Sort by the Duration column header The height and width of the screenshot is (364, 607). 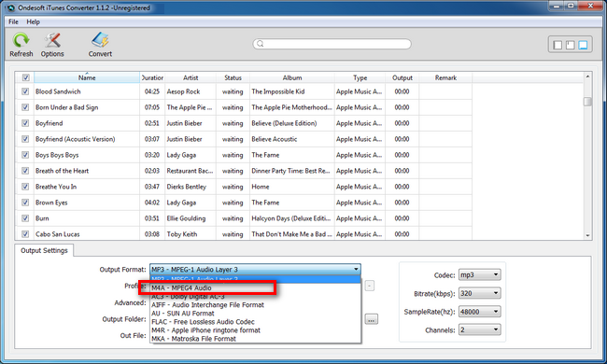click(152, 77)
